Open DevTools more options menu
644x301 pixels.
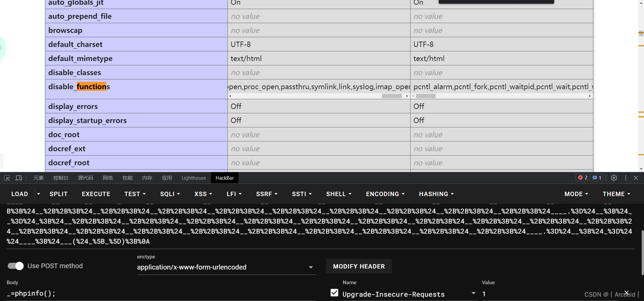click(x=626, y=178)
